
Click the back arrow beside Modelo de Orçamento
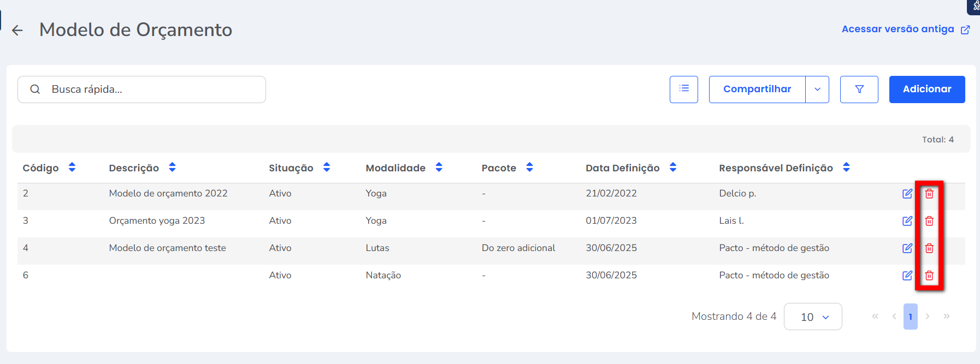[17, 31]
